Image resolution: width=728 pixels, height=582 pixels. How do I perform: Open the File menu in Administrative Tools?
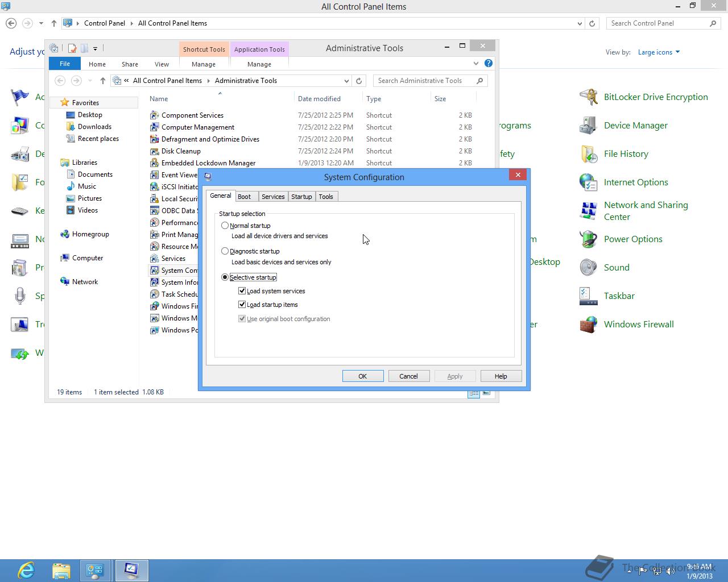(x=65, y=64)
